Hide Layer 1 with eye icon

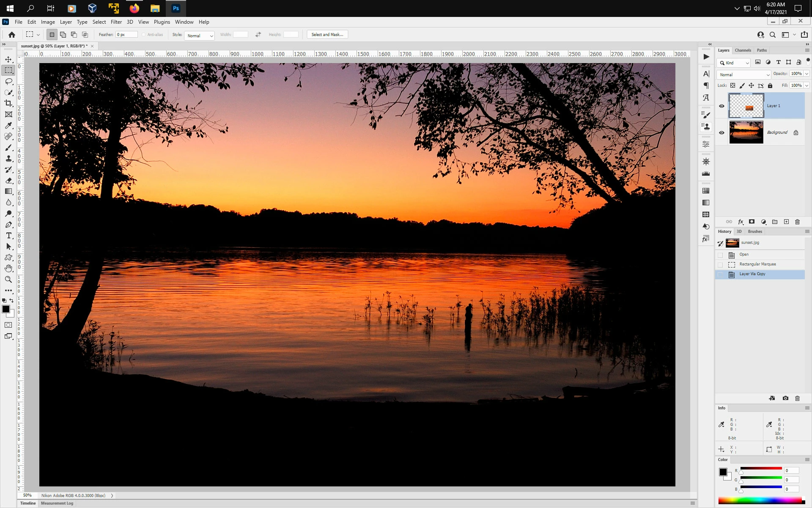(x=721, y=106)
